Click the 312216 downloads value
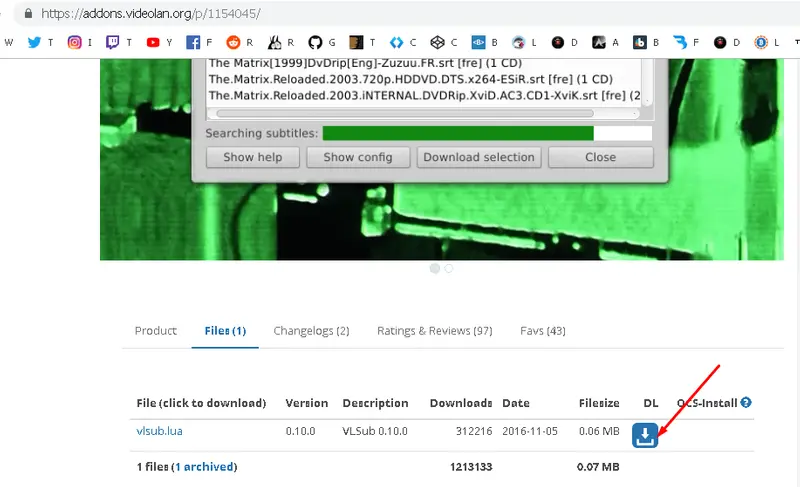Screen dimensions: 800x487 point(474,431)
